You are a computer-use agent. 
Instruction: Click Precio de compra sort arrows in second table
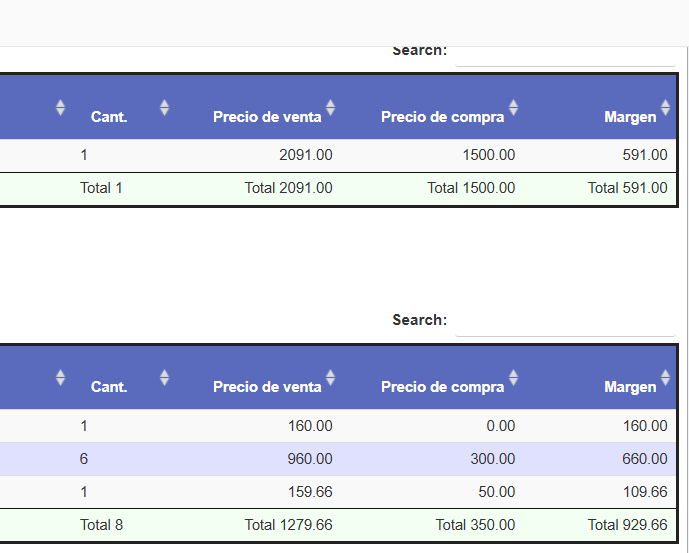513,377
